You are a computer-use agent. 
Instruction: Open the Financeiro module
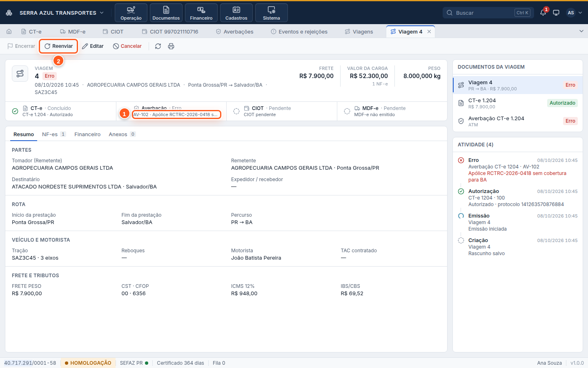(201, 13)
